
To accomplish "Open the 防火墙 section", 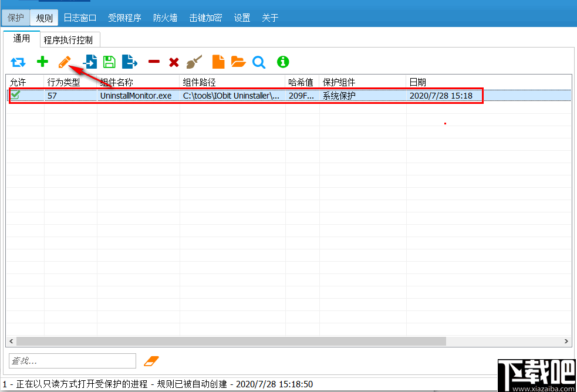I will (x=165, y=18).
